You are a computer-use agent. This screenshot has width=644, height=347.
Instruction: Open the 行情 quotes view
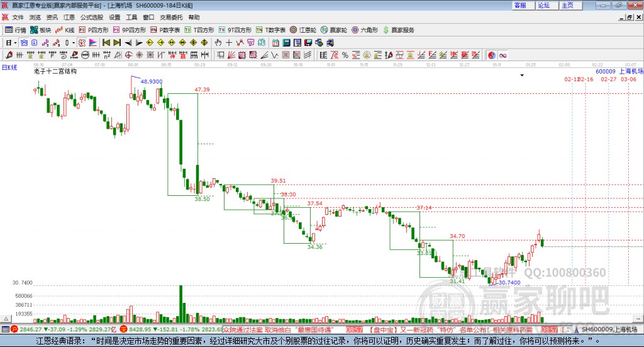point(16,30)
